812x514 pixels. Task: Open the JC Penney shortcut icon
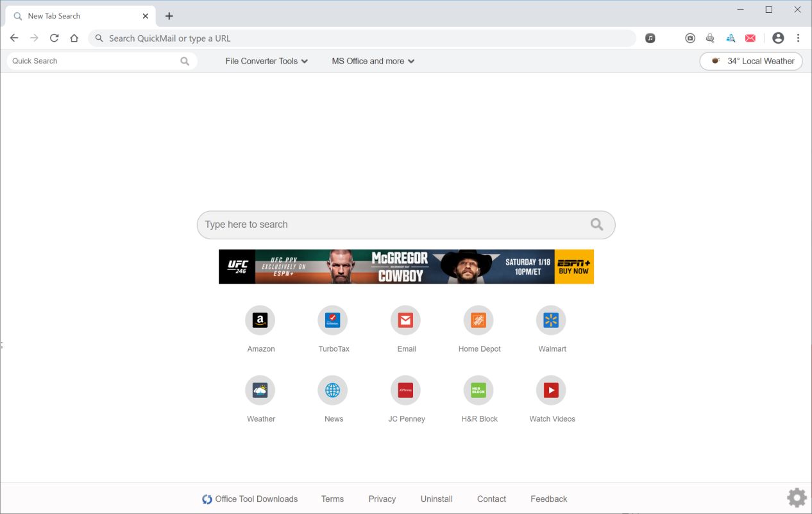pyautogui.click(x=405, y=390)
